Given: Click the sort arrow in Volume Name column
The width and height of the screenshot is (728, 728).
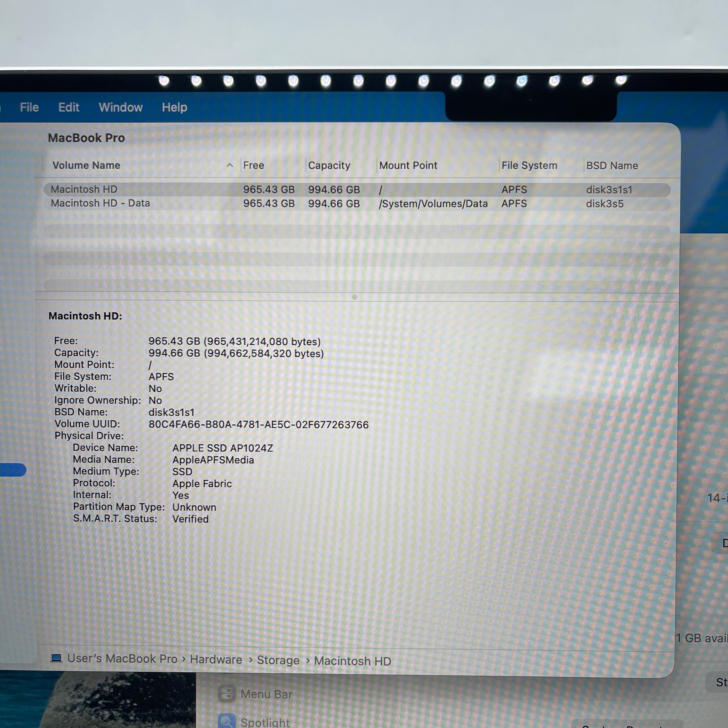Looking at the screenshot, I should [x=230, y=165].
